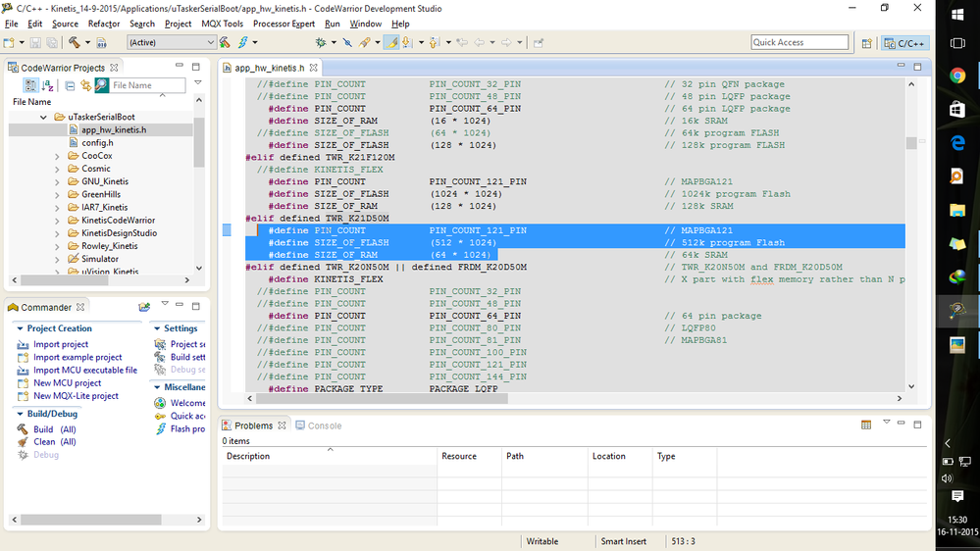980x551 pixels.
Task: Click the Quick Access search field
Action: coord(799,42)
